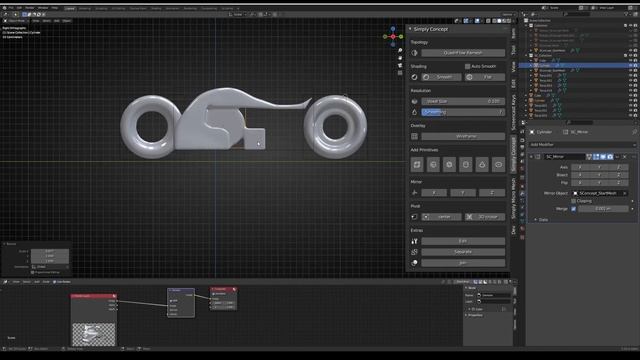Add torus primitive icon
The image size is (640, 360).
point(498,164)
